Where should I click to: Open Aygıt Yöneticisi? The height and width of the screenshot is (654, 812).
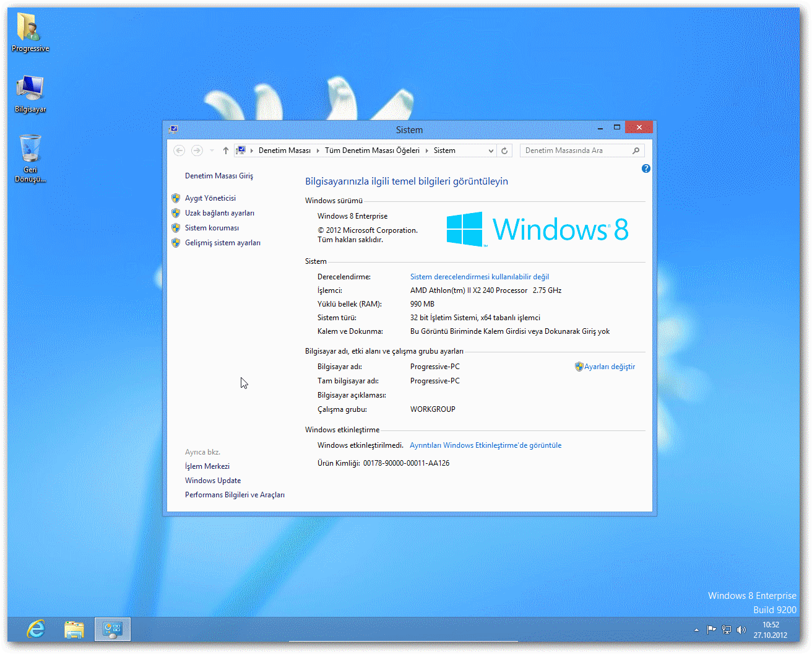[x=210, y=198]
